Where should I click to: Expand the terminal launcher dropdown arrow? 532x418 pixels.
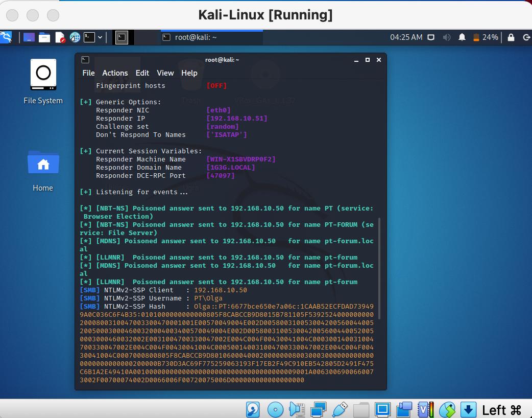[x=100, y=37]
